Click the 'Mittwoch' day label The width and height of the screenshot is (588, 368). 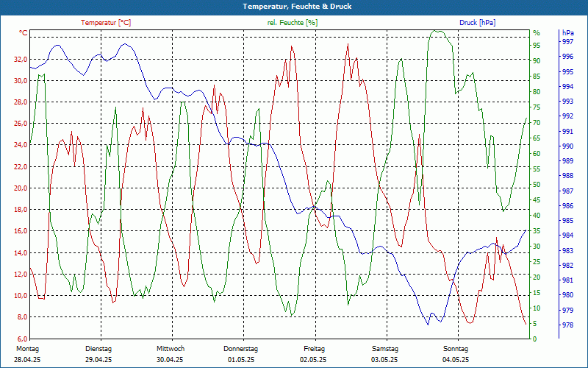171,349
